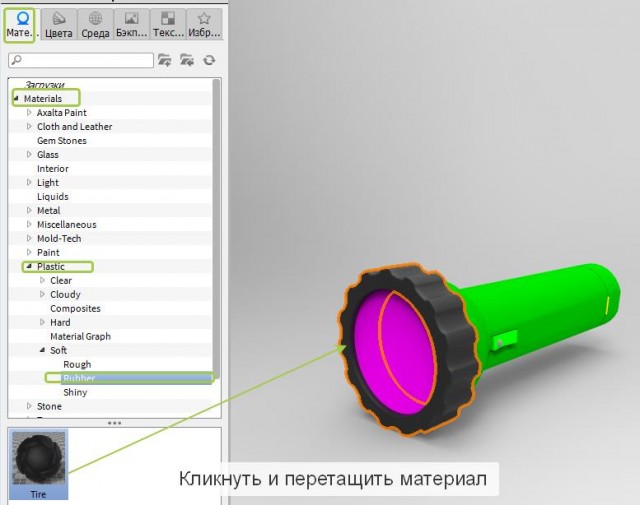Image resolution: width=640 pixels, height=505 pixels.
Task: Switch to the Среда tab
Action: click(x=95, y=24)
